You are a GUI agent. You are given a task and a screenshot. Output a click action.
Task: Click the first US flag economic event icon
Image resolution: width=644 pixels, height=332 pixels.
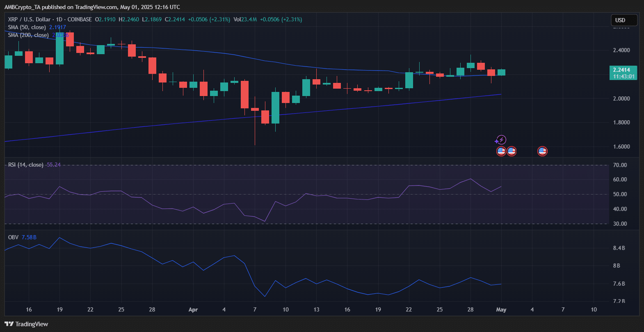pyautogui.click(x=501, y=151)
